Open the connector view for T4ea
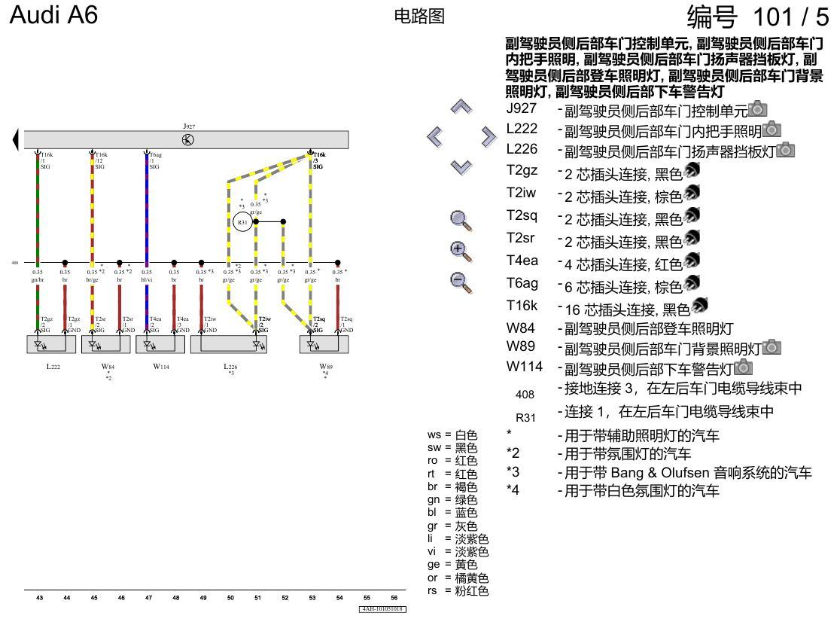 [692, 261]
